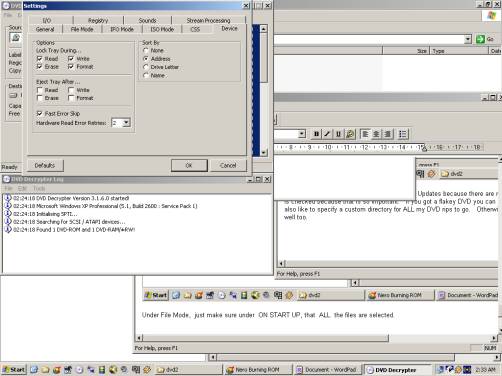
Task: Toggle Bold in WordPad toolbar
Action: (316, 134)
